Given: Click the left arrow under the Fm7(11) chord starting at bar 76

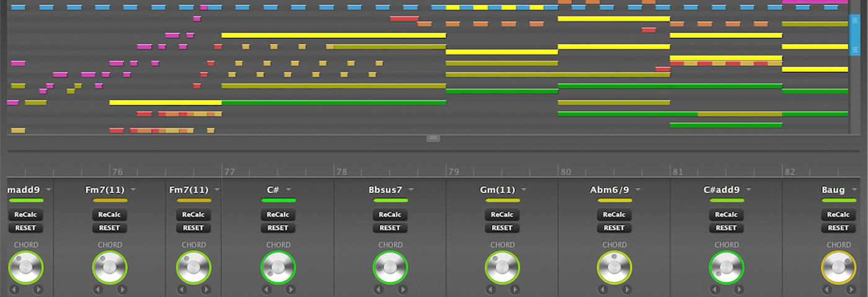Looking at the screenshot, I should click(98, 290).
